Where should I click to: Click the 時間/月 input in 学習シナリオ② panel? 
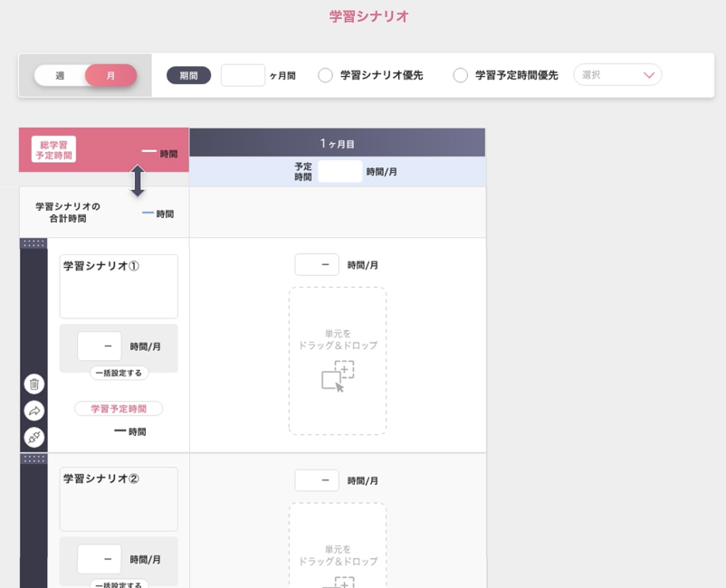pyautogui.click(x=99, y=559)
